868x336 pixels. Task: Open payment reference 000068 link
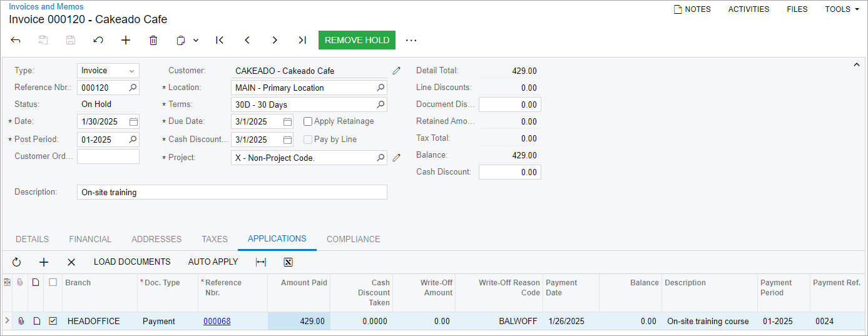coord(217,322)
